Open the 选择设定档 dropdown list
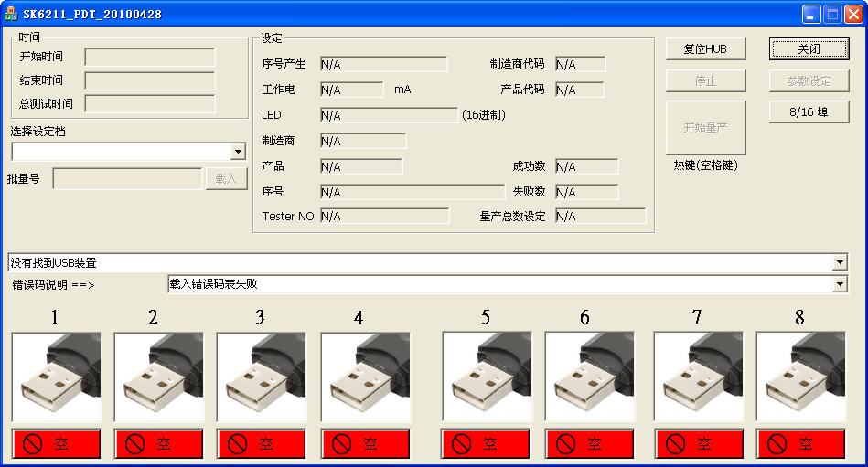Image resolution: width=868 pixels, height=467 pixels. coord(238,152)
